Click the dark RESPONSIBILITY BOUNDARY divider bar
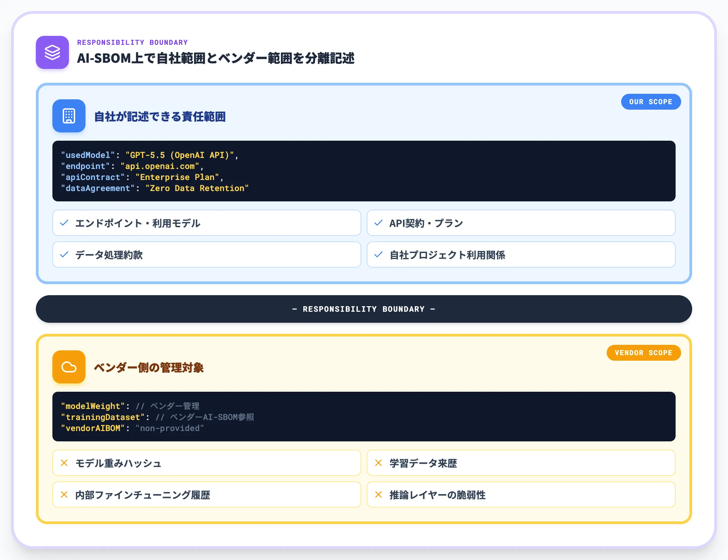 (x=364, y=309)
